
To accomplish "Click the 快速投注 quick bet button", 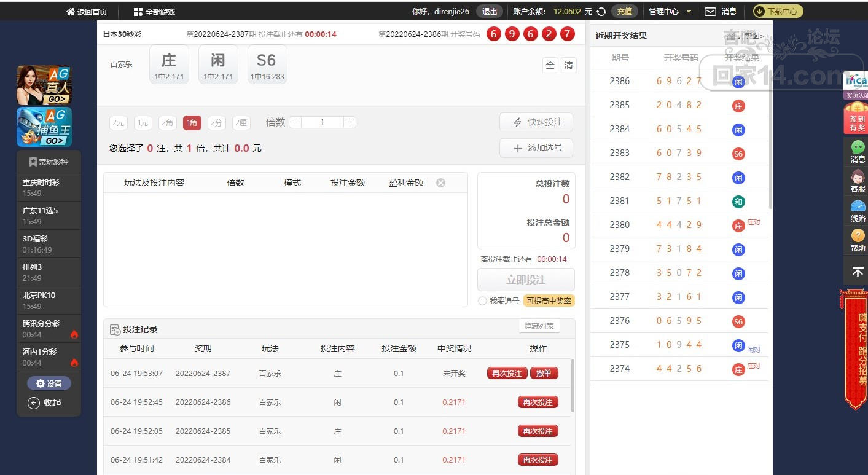I will click(x=536, y=122).
